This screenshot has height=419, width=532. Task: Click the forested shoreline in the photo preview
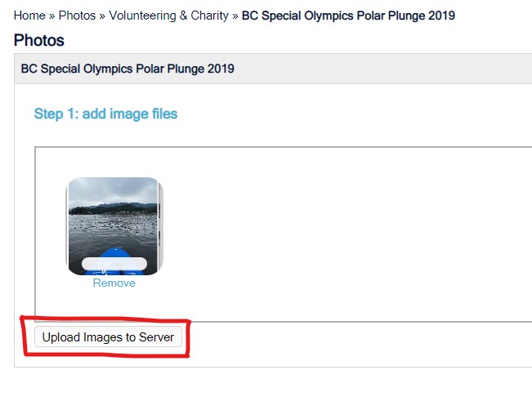114,208
